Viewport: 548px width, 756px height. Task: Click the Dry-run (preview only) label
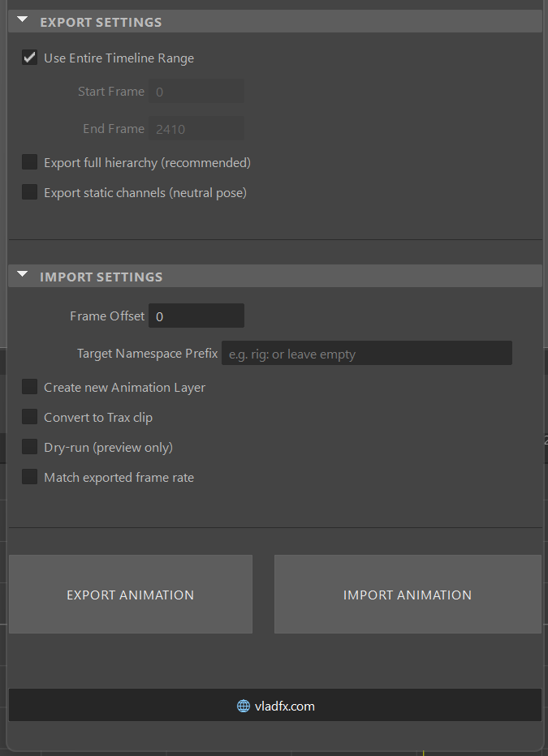click(x=109, y=448)
